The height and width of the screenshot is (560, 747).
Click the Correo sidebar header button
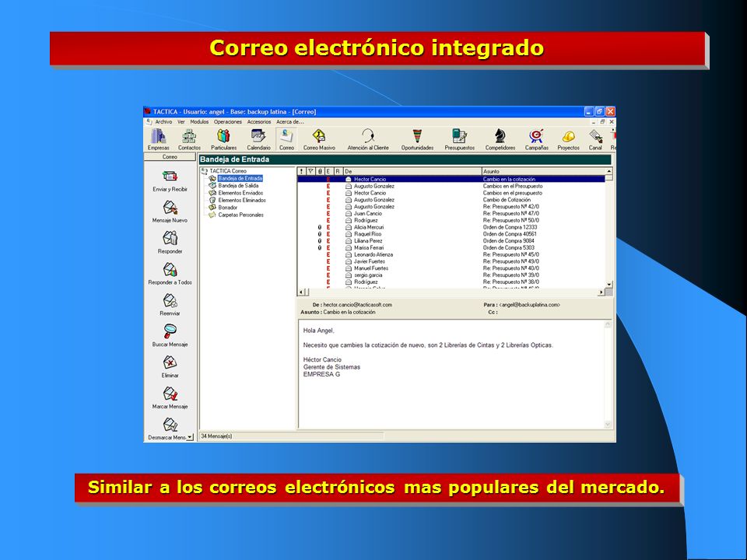coord(170,156)
